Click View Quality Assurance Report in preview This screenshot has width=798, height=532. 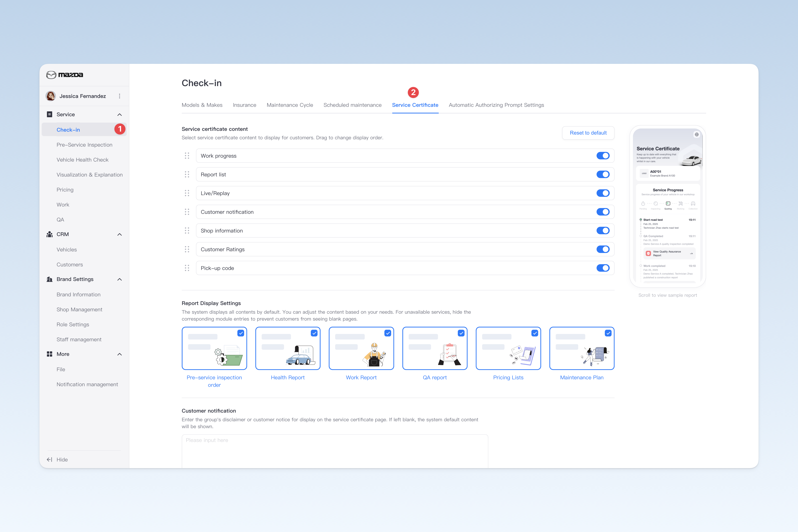pyautogui.click(x=669, y=253)
